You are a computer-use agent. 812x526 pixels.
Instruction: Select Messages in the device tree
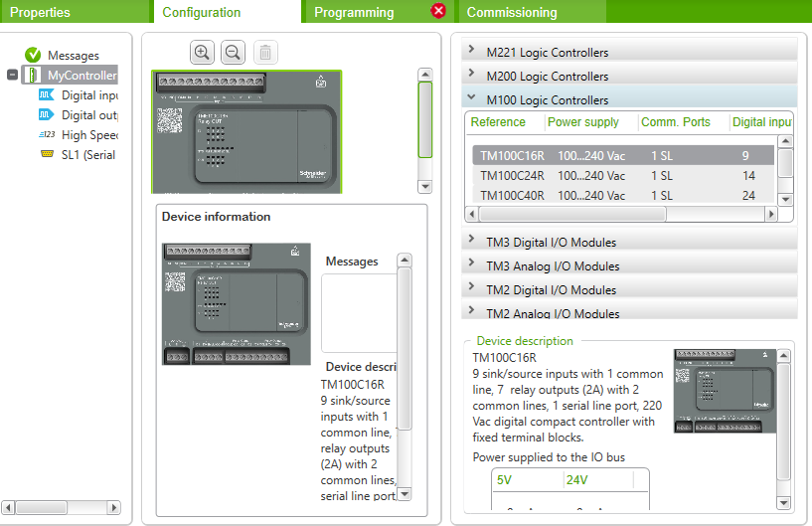73,55
